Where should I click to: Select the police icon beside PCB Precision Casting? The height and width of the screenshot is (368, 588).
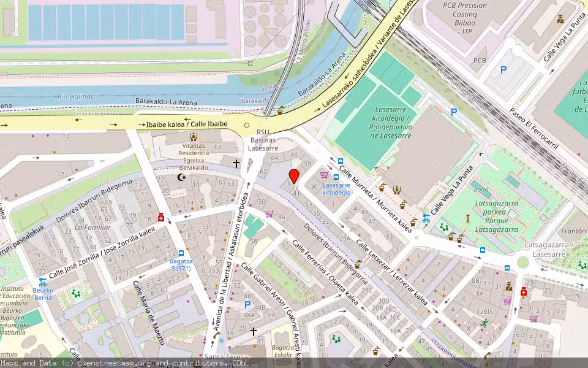tap(560, 19)
